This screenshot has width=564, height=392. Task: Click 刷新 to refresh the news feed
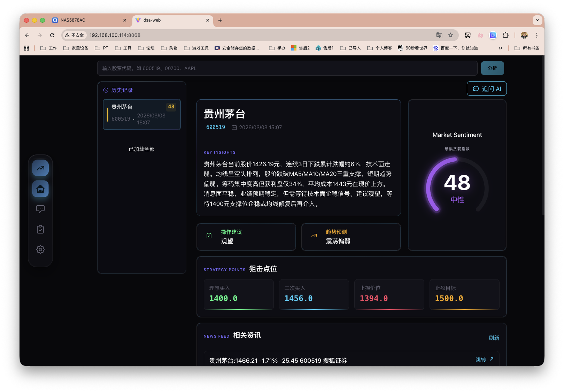[x=495, y=338]
